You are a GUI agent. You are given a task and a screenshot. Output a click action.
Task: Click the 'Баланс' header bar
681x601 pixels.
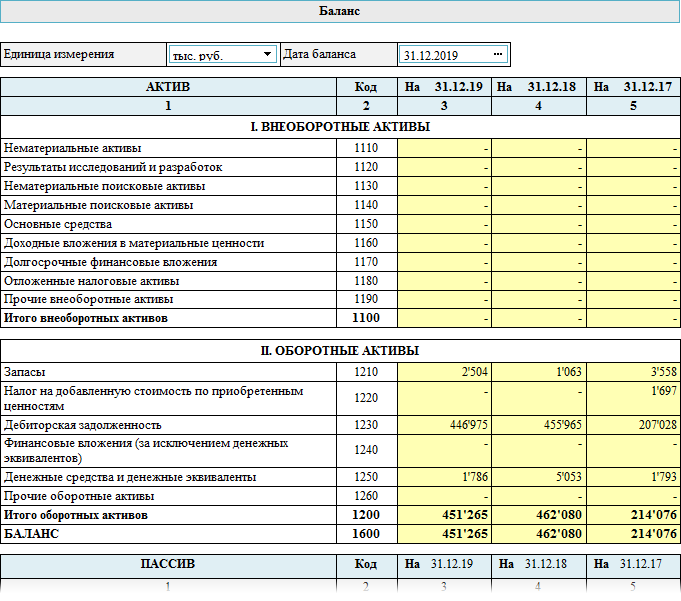[x=340, y=11]
